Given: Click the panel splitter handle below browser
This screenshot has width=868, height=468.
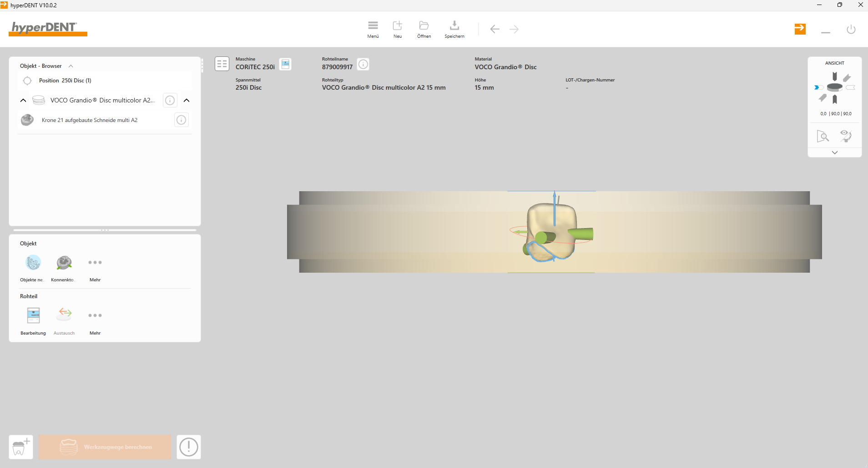Looking at the screenshot, I should coord(105,230).
